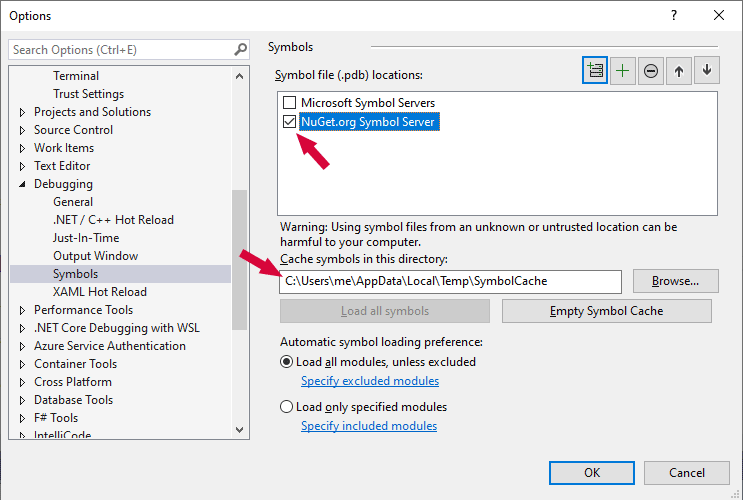Image resolution: width=743 pixels, height=500 pixels.
Task: Click the Empty Symbol Cache button
Action: [x=606, y=311]
